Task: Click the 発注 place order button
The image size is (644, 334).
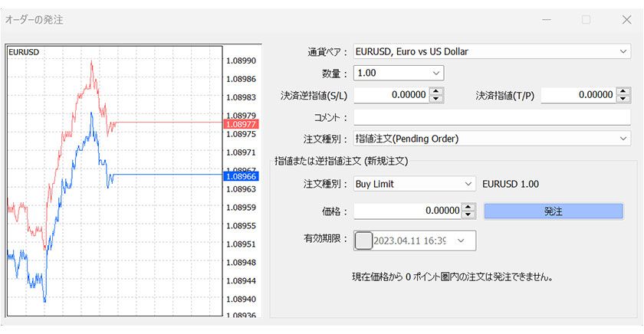Action: click(x=554, y=211)
